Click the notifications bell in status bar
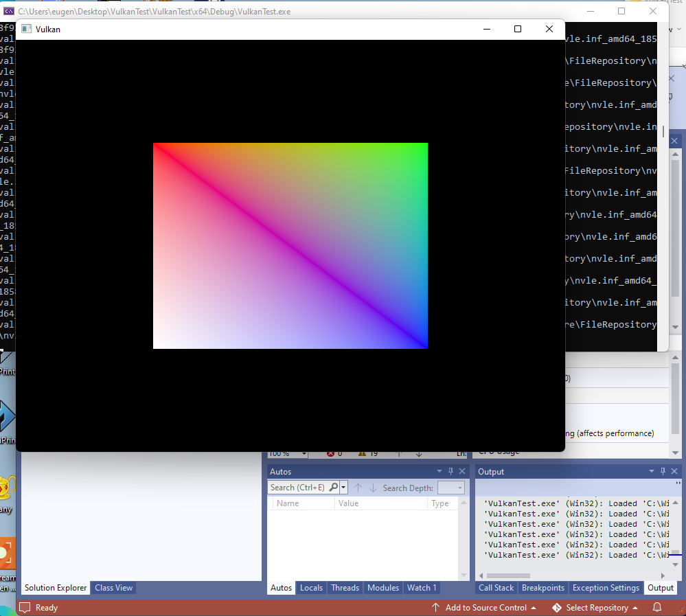 click(657, 608)
